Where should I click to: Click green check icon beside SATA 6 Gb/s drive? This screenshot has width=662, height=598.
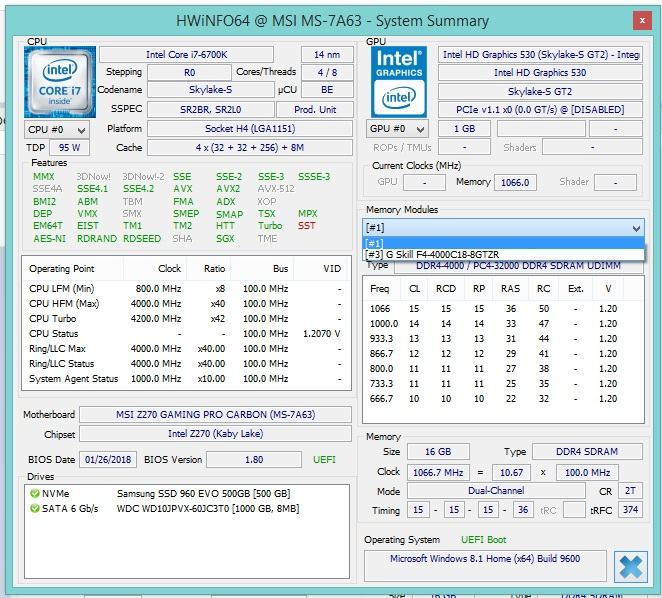coord(35,508)
